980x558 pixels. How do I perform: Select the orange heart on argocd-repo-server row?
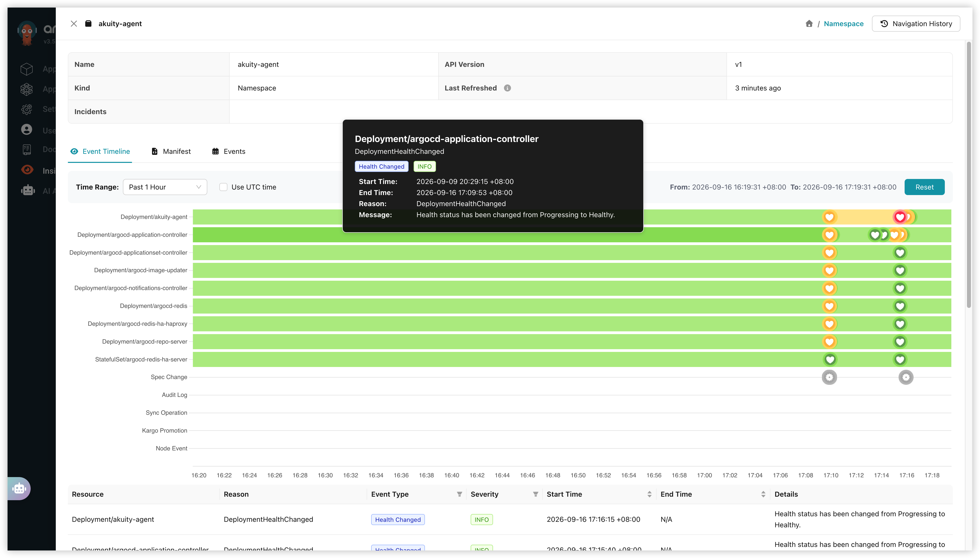click(829, 342)
